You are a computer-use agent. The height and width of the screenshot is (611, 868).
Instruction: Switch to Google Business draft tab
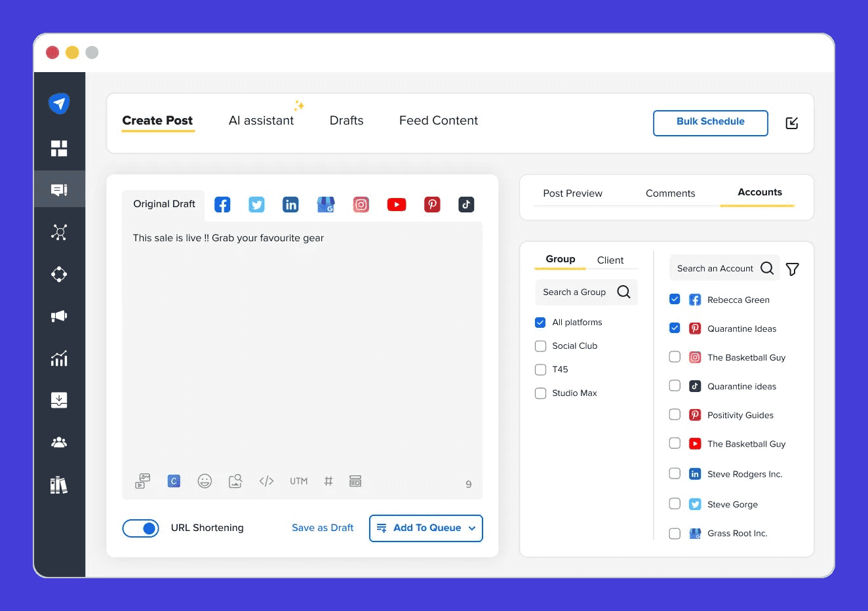(x=325, y=205)
